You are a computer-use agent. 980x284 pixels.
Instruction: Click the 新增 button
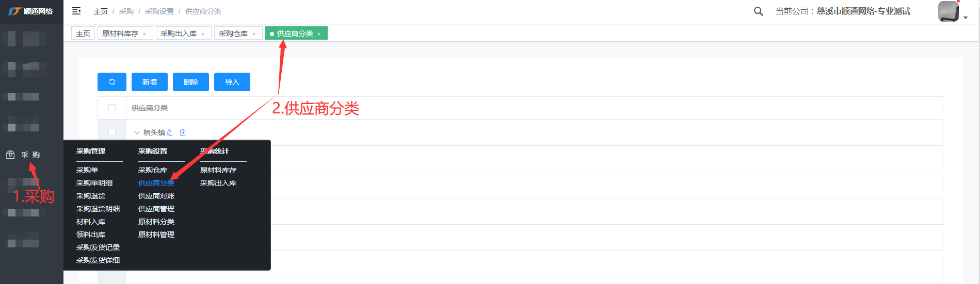tap(150, 82)
